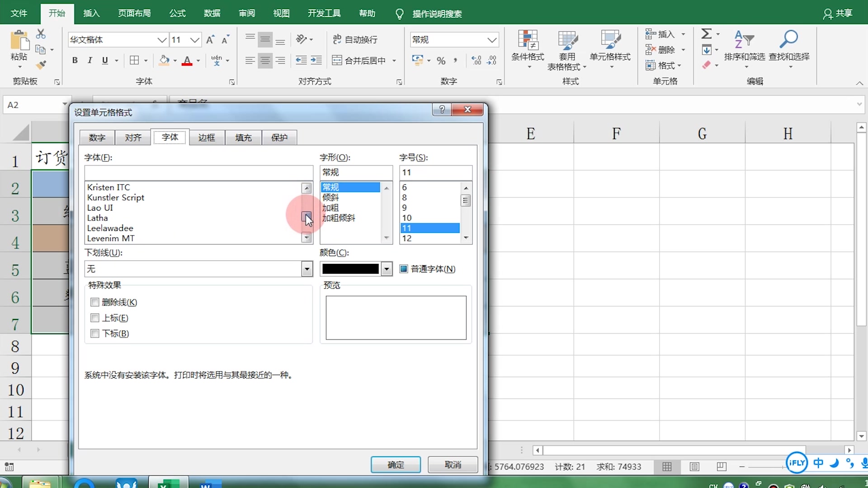
Task: Open the Fill tab in dialog
Action: click(243, 137)
